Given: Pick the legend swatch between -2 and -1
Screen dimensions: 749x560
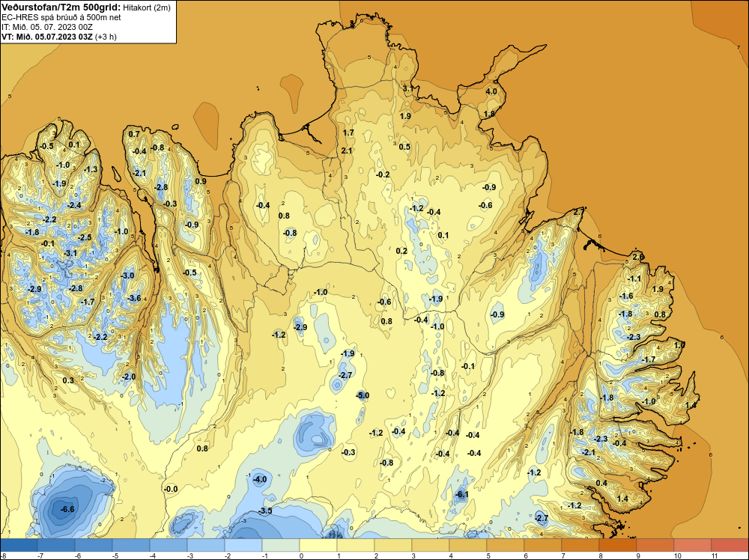Looking at the screenshot, I should 243,545.
